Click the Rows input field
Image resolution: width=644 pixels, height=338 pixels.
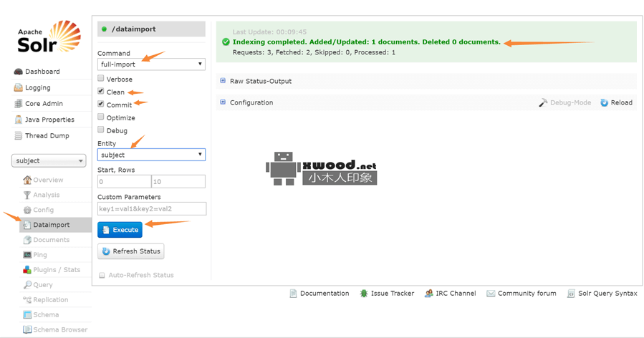tap(178, 181)
